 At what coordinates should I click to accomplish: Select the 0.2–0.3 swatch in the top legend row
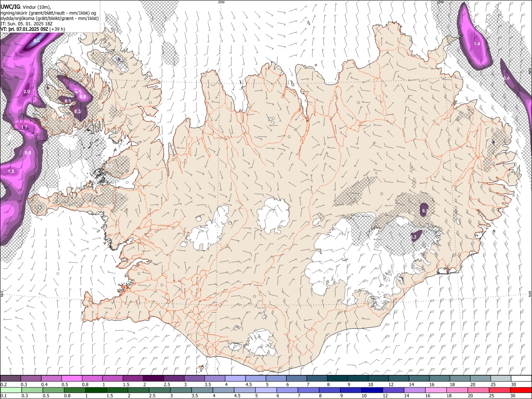(10, 379)
